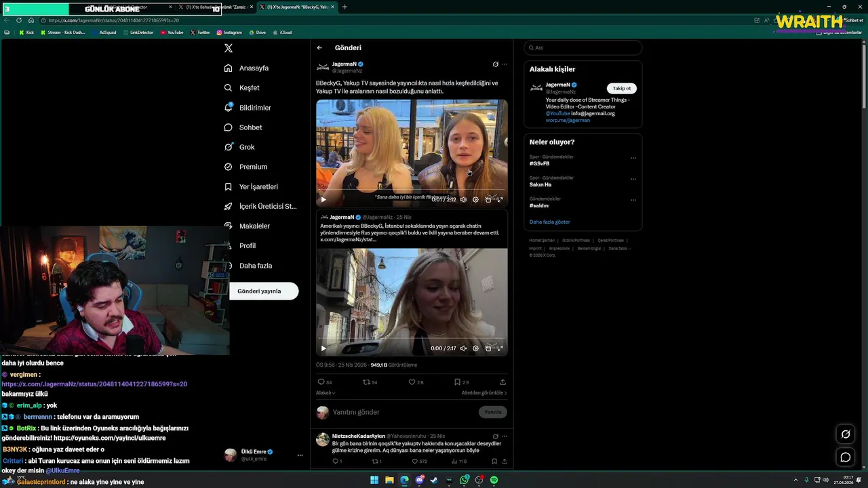Screen dimensions: 868x488
Task: Open Bildirimler notifications
Action: [248, 108]
